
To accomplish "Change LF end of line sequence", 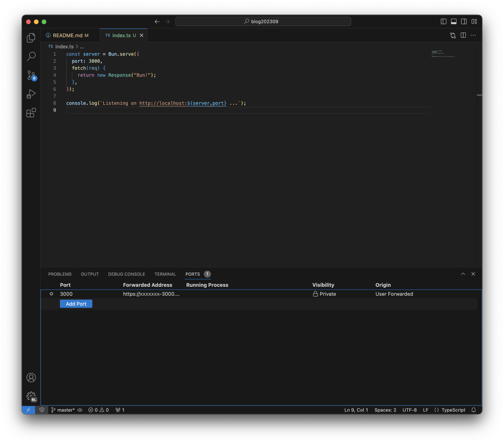I will pos(425,410).
